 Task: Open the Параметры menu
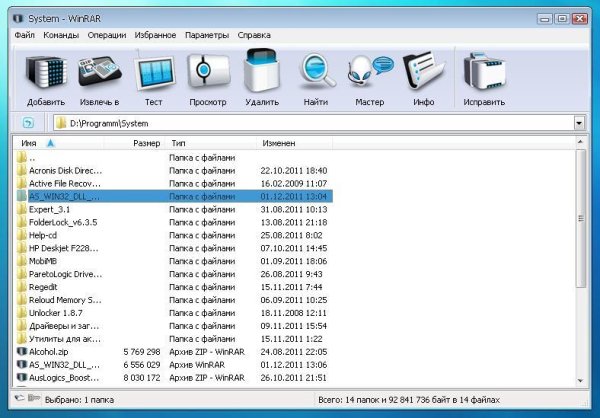[x=206, y=35]
